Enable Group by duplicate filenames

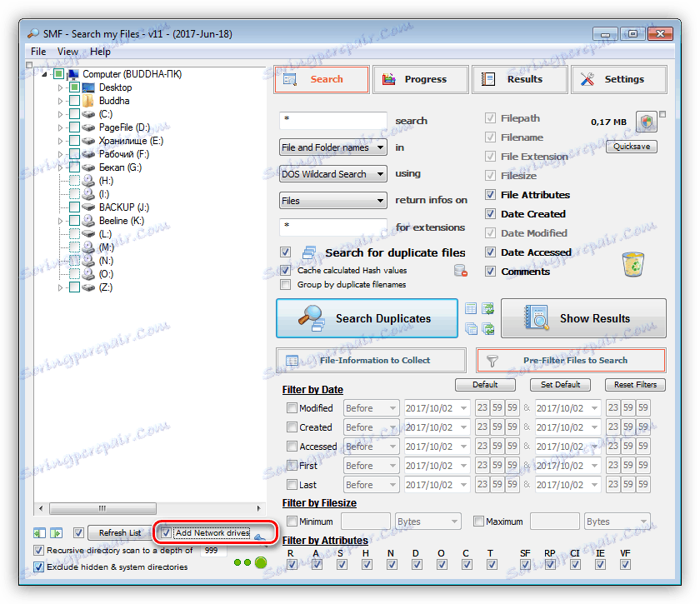[x=285, y=284]
